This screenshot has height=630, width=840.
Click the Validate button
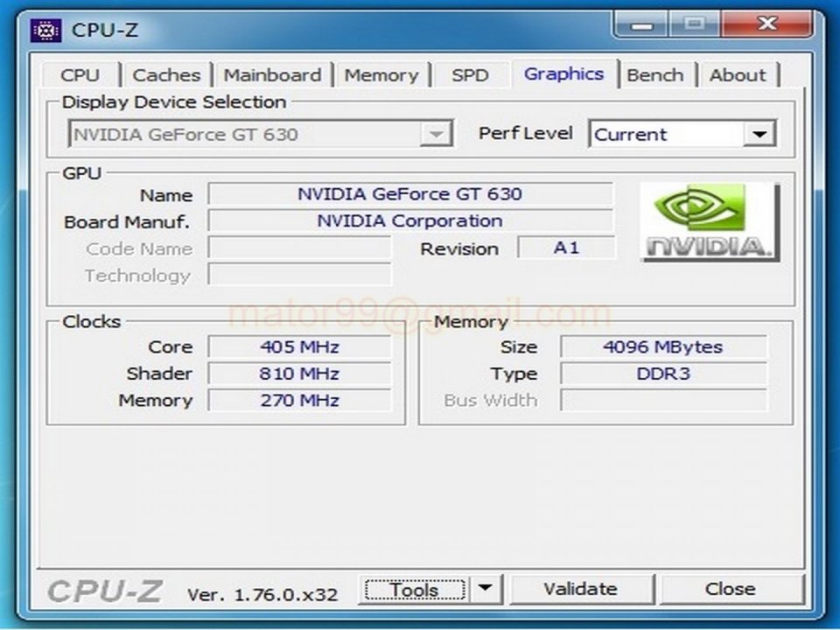[x=581, y=589]
